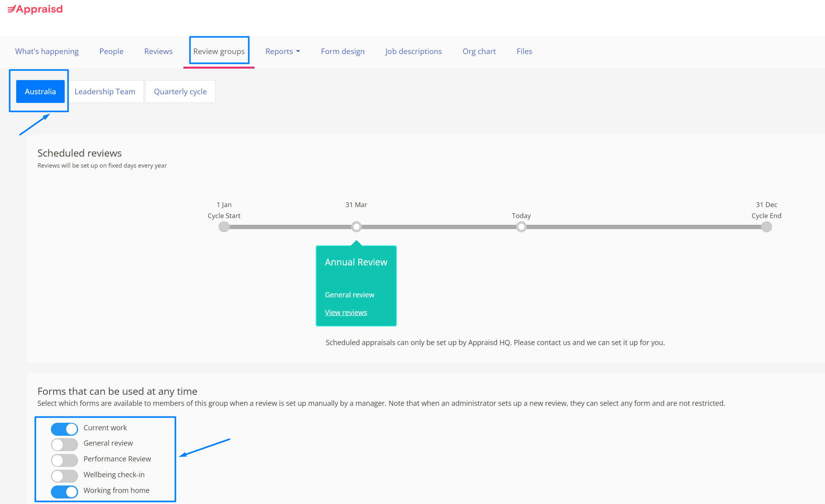Disable the Current work form toggle
This screenshot has width=825, height=504.
point(64,429)
